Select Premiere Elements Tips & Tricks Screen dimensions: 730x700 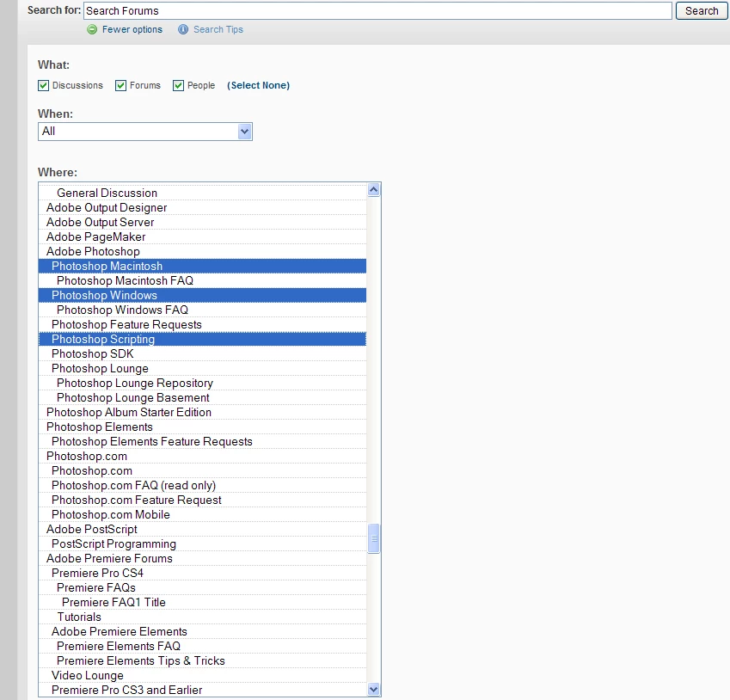tap(203, 661)
